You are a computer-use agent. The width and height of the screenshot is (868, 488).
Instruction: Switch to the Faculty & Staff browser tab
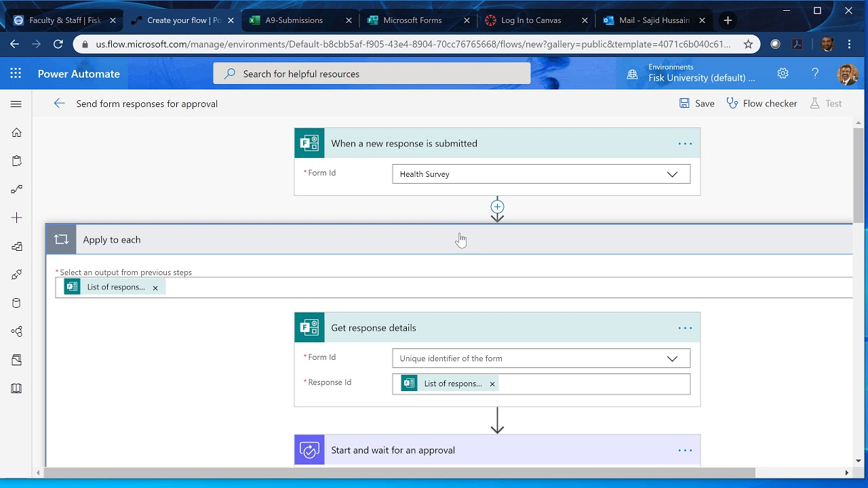click(x=64, y=20)
